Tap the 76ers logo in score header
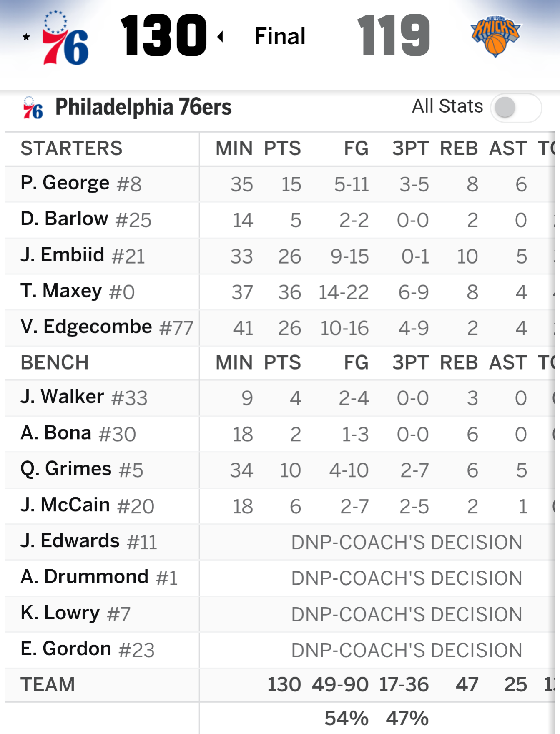Image resolution: width=560 pixels, height=734 pixels. pyautogui.click(x=65, y=38)
